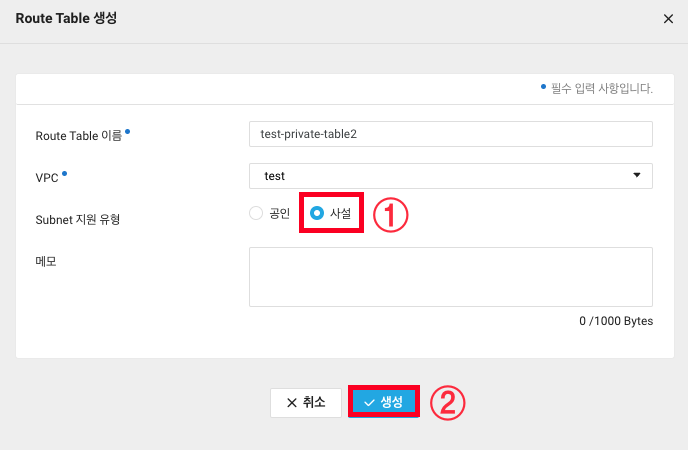Viewport: 688px width, 450px height.
Task: Click the 필수 입력 사항입니다. notice text
Action: point(602,89)
